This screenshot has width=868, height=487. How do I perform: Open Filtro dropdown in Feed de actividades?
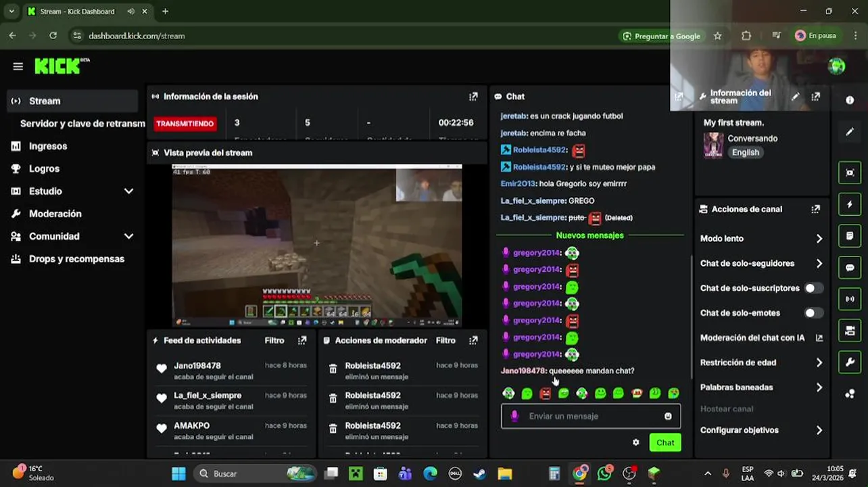click(274, 340)
